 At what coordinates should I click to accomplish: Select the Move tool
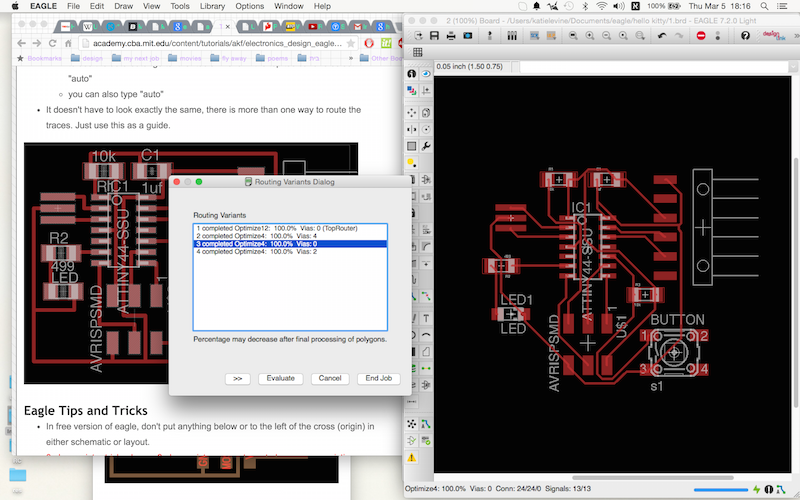pyautogui.click(x=412, y=113)
